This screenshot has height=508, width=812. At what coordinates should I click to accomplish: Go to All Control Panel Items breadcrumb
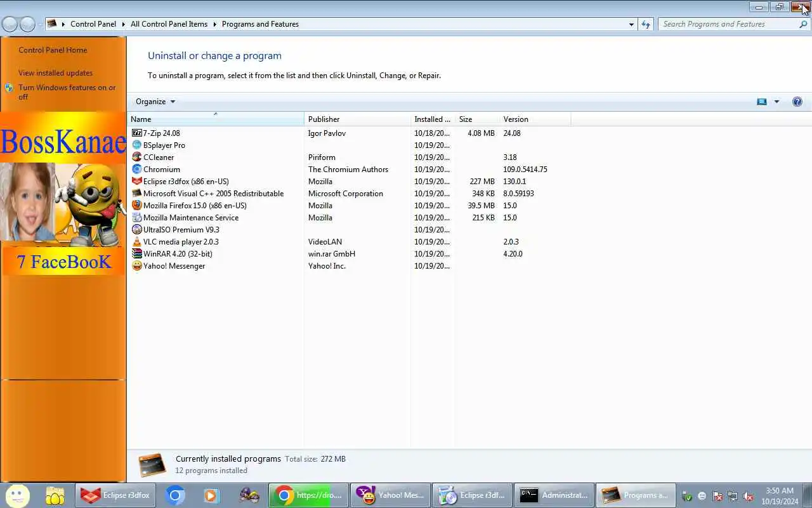point(169,24)
